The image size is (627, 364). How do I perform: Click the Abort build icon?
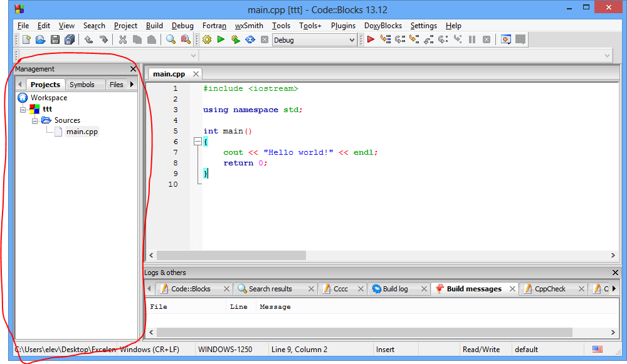point(265,39)
